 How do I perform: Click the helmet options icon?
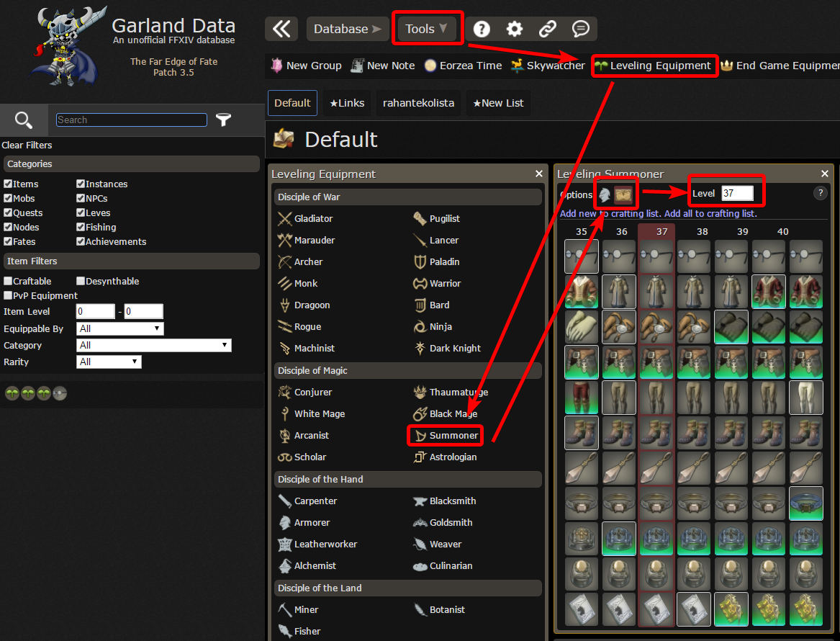click(x=605, y=194)
